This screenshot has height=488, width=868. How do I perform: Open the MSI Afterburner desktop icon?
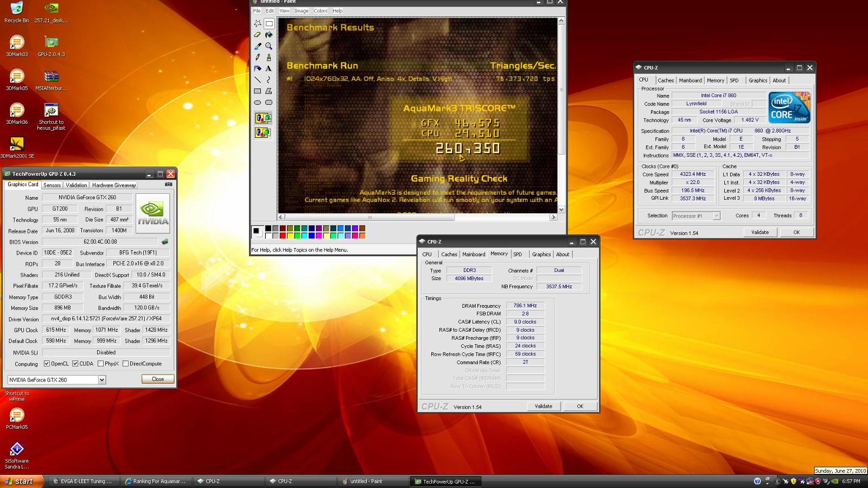pos(51,80)
